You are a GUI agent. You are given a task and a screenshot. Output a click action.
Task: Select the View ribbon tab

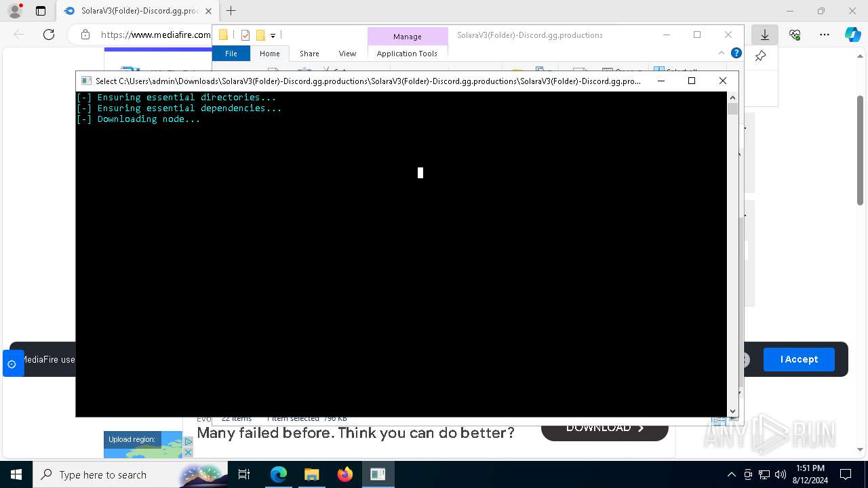[x=347, y=54]
